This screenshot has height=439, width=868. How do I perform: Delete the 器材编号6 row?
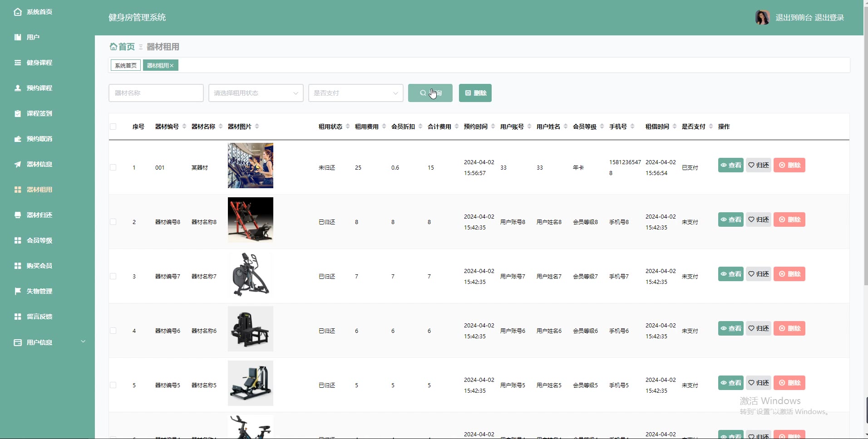(x=789, y=328)
